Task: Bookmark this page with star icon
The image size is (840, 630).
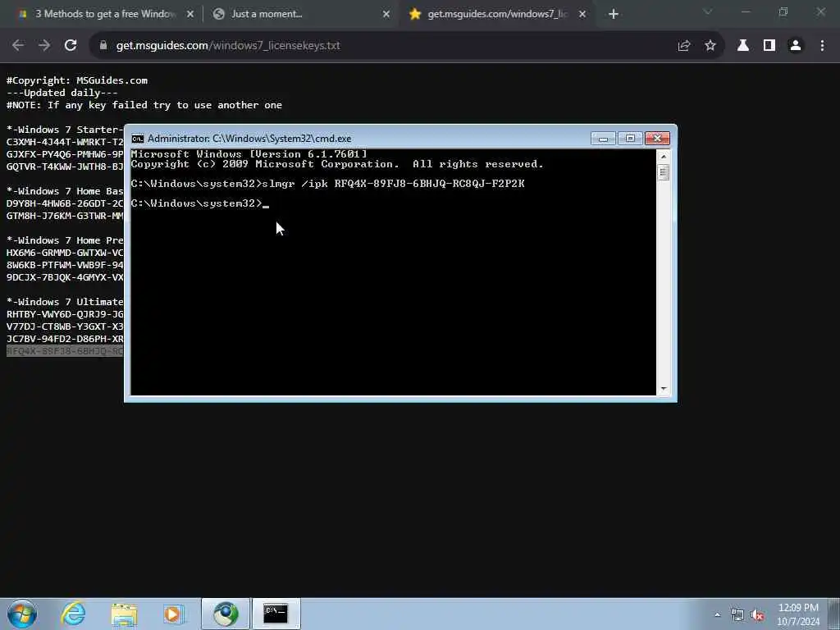Action: click(x=710, y=46)
